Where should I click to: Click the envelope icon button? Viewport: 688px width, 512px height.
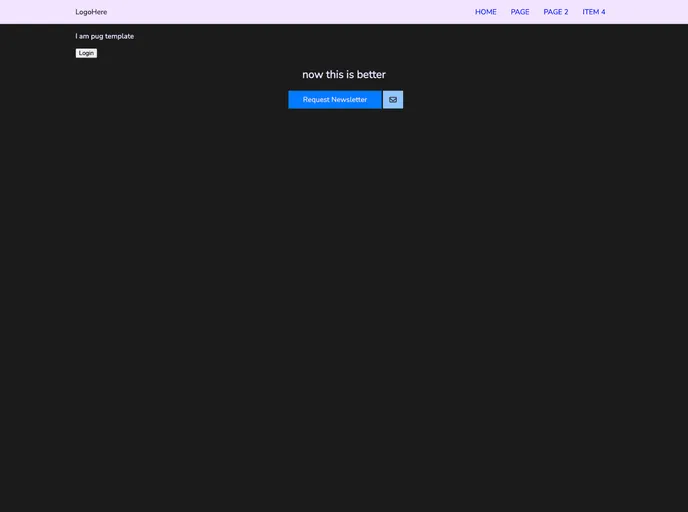[393, 100]
